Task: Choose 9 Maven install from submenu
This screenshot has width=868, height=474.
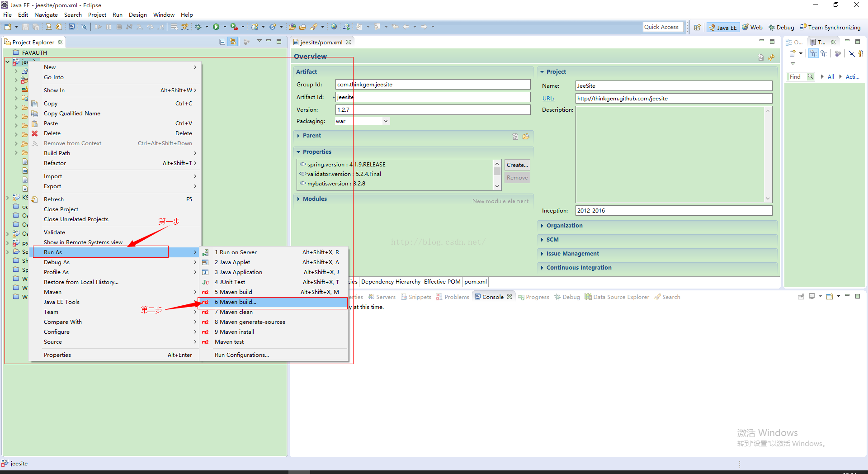Action: [274, 332]
